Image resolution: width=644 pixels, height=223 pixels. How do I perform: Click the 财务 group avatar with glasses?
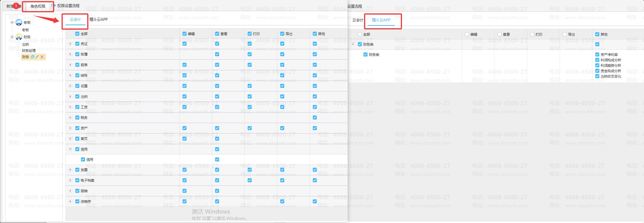pos(19,37)
